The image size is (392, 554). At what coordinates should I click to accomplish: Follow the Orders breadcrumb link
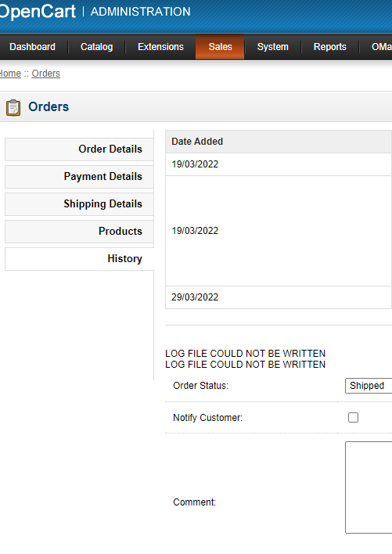coord(46,74)
